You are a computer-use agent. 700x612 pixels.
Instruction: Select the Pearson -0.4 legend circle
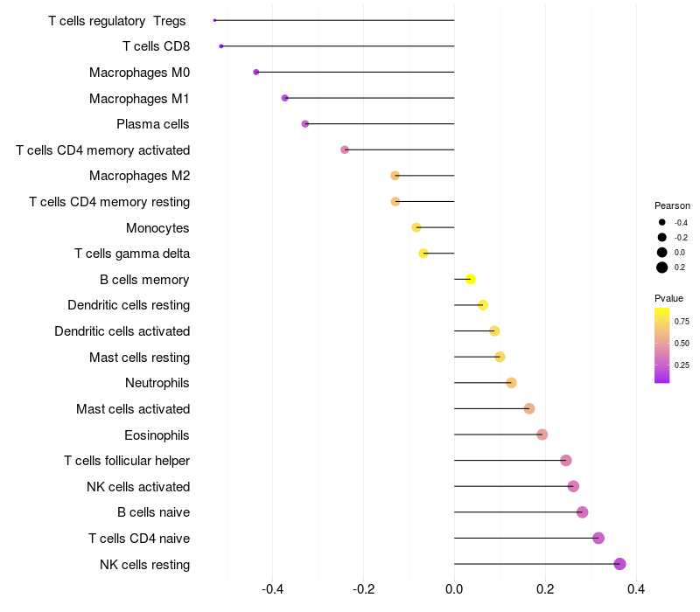point(662,222)
